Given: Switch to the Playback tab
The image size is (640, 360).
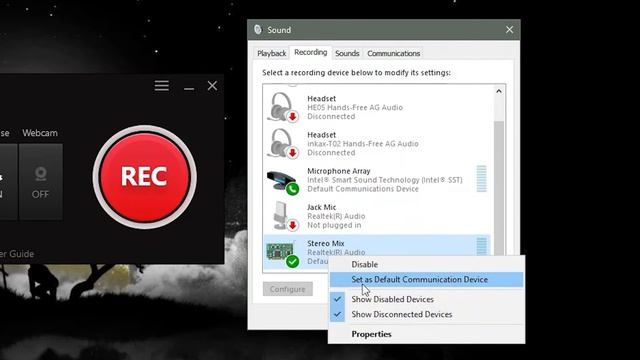Looking at the screenshot, I should 271,53.
